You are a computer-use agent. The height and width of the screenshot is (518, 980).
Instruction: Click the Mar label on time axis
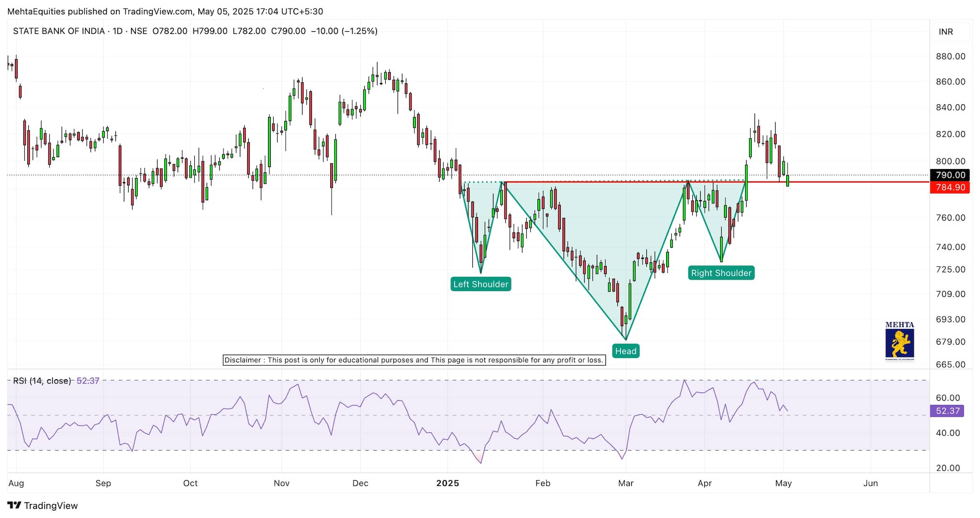point(625,483)
